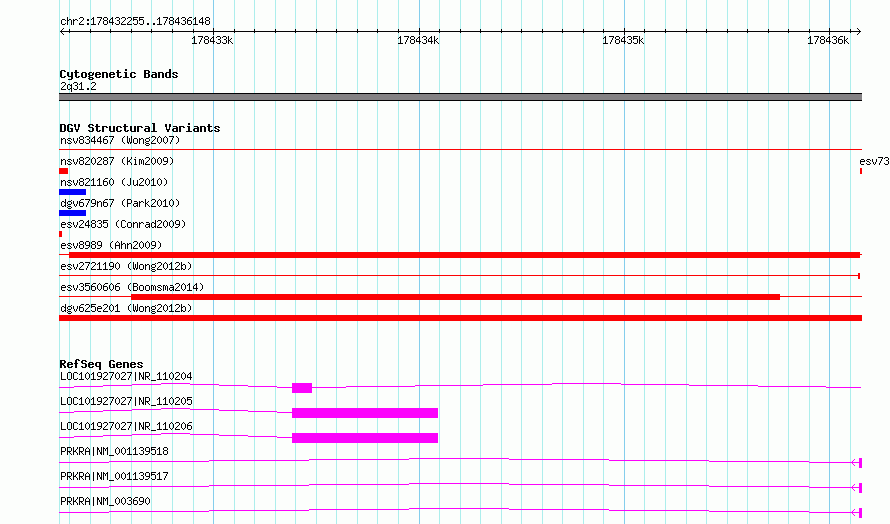Select the blue dgv679n67 variant bar
The height and width of the screenshot is (524, 890).
point(73,213)
